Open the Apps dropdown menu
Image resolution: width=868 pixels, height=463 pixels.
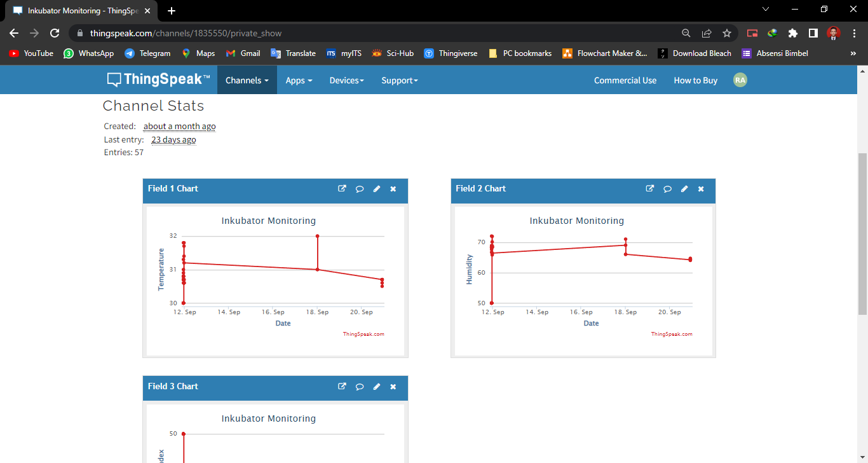click(299, 80)
